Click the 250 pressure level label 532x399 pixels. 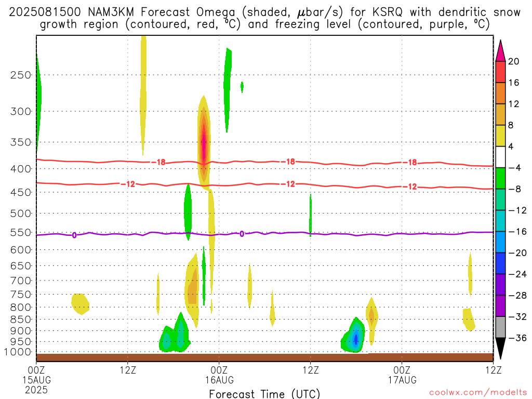coord(21,75)
